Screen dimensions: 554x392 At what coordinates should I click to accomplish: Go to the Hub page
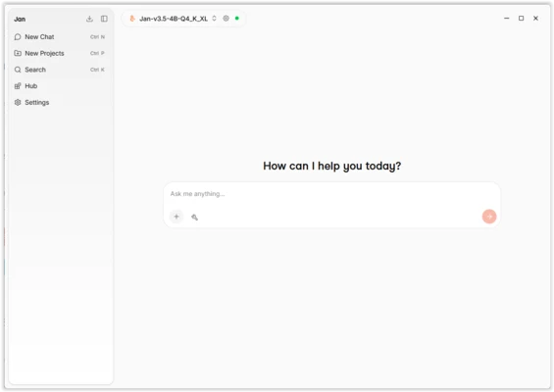(x=60, y=86)
